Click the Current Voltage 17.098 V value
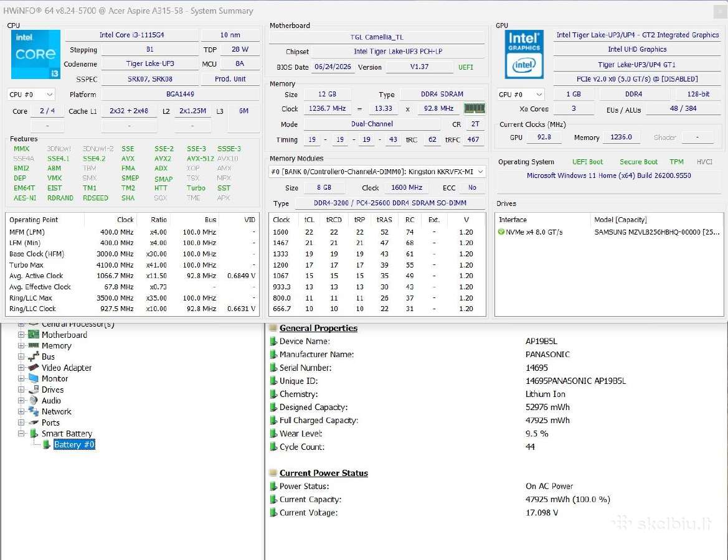Screen dimensions: 728x560 click(542, 513)
